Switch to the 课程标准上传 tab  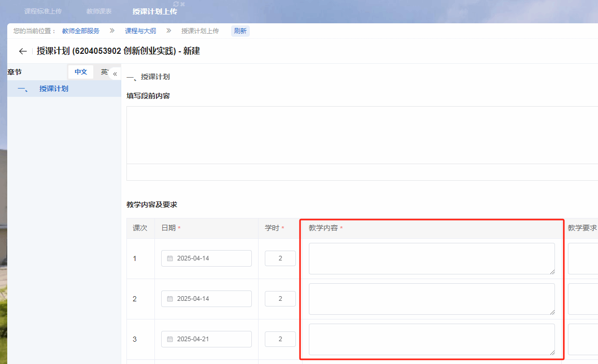pyautogui.click(x=43, y=11)
